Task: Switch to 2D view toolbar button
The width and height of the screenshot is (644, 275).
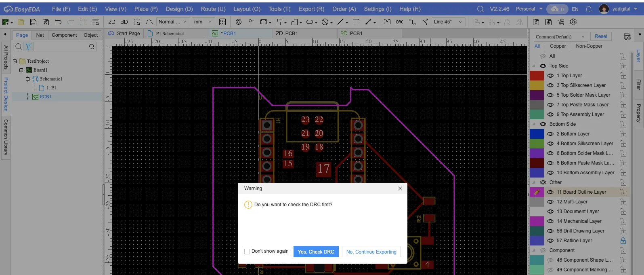Action: 112,22
